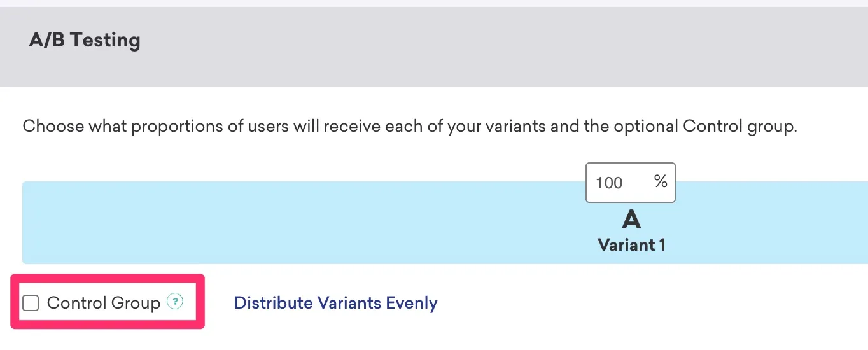
Task: Click the gray A/B Testing header bar
Action: [x=434, y=47]
